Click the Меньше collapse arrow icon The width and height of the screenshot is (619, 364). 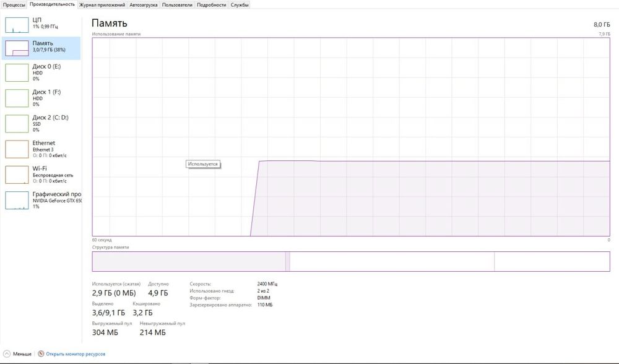[7, 353]
